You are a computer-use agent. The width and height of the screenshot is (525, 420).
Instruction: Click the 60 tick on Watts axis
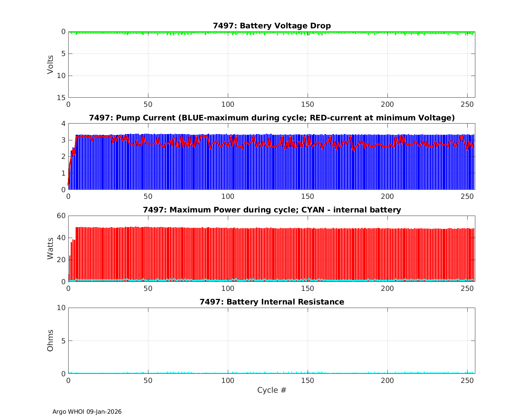click(62, 216)
